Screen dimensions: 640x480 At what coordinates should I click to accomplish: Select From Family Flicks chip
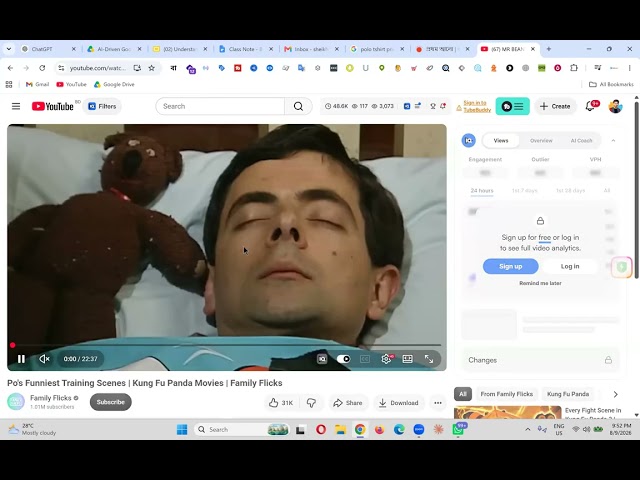click(x=507, y=394)
